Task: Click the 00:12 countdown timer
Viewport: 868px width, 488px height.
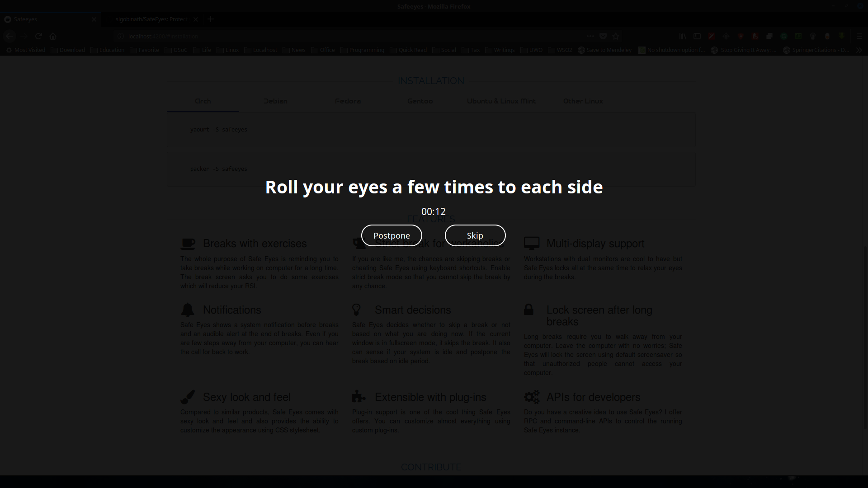Action: (x=434, y=211)
